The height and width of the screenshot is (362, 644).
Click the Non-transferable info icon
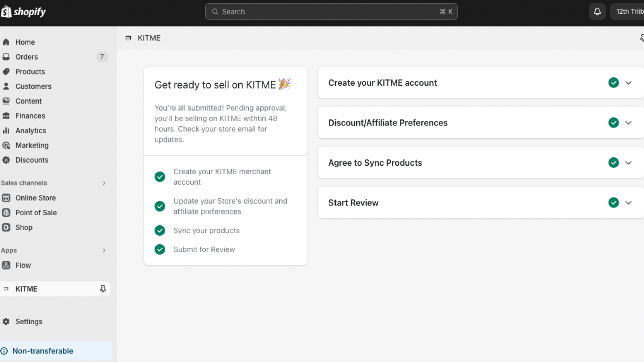(4, 351)
